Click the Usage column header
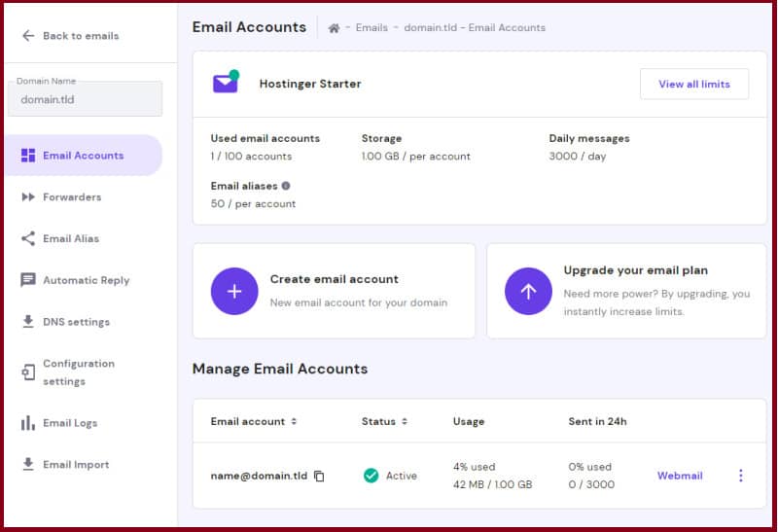778x532 pixels. click(x=469, y=421)
